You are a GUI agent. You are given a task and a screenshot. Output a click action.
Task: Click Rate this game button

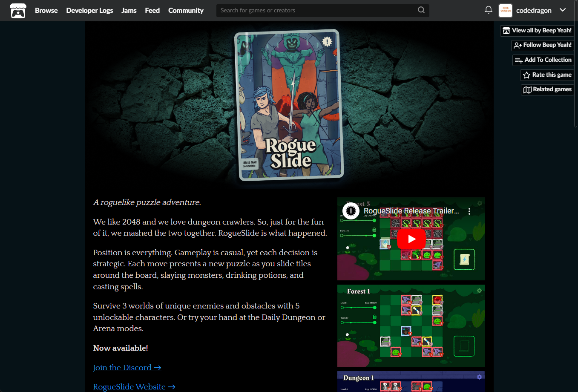(x=547, y=75)
